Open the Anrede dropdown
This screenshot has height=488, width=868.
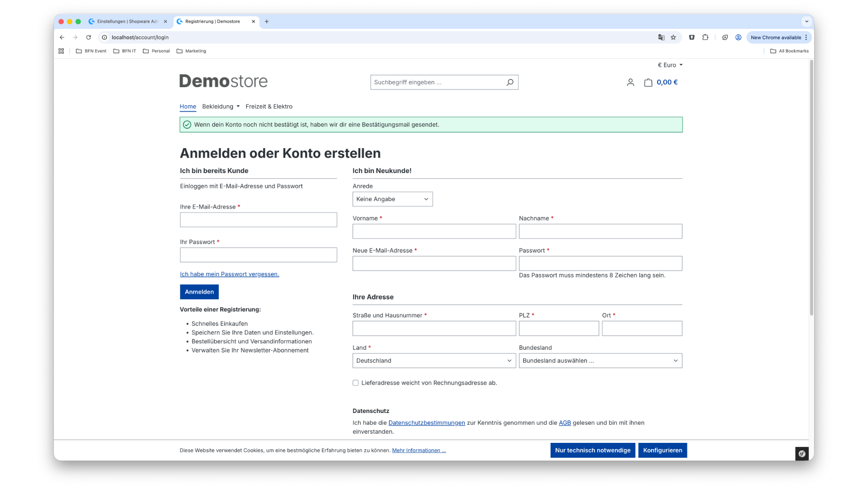click(392, 199)
